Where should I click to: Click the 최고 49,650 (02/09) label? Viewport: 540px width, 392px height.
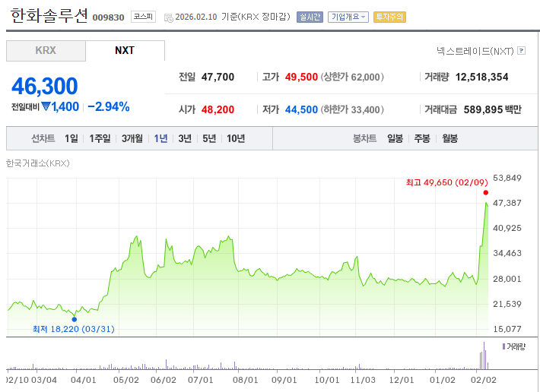tap(446, 182)
